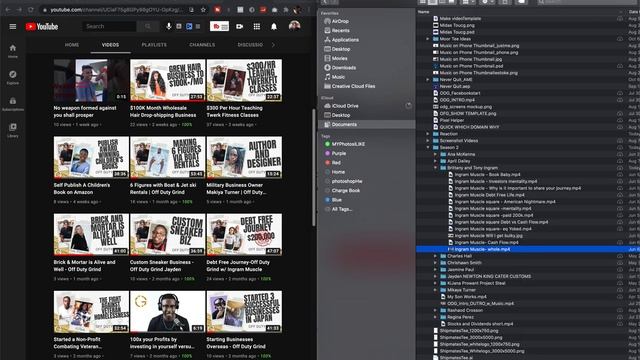Expand the Never Quit_AME folder

428,80
